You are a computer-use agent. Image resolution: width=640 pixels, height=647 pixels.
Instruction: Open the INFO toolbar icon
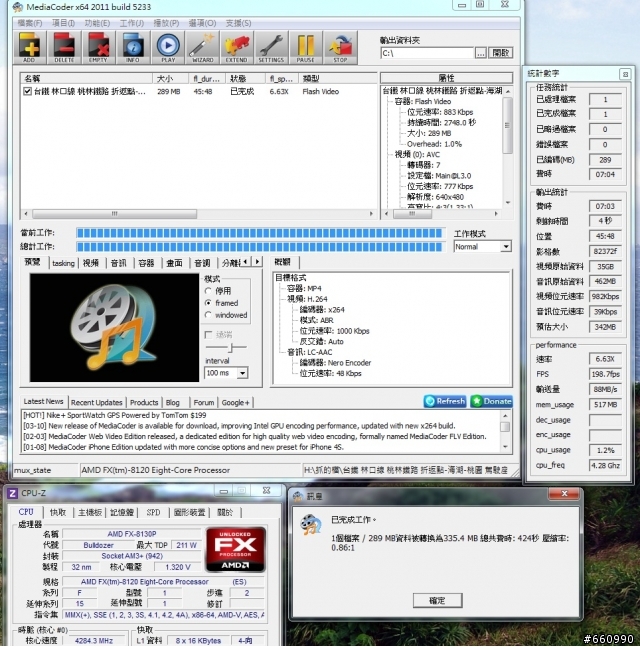133,47
